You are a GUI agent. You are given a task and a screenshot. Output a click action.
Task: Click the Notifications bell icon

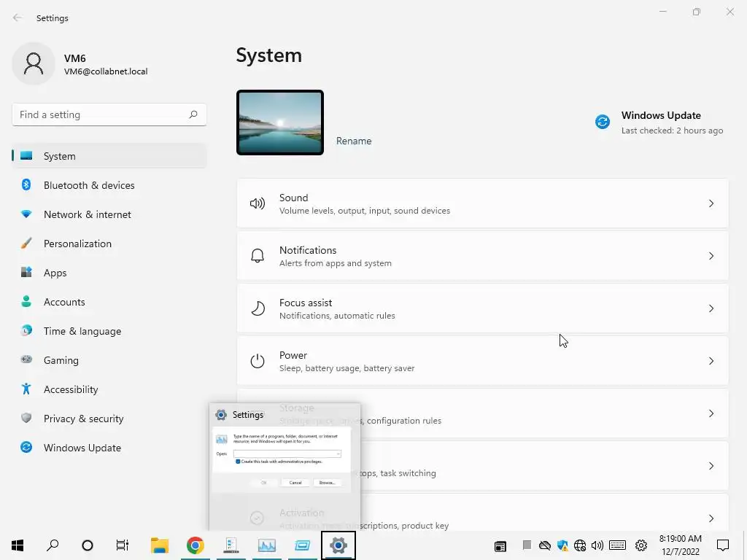click(x=258, y=256)
